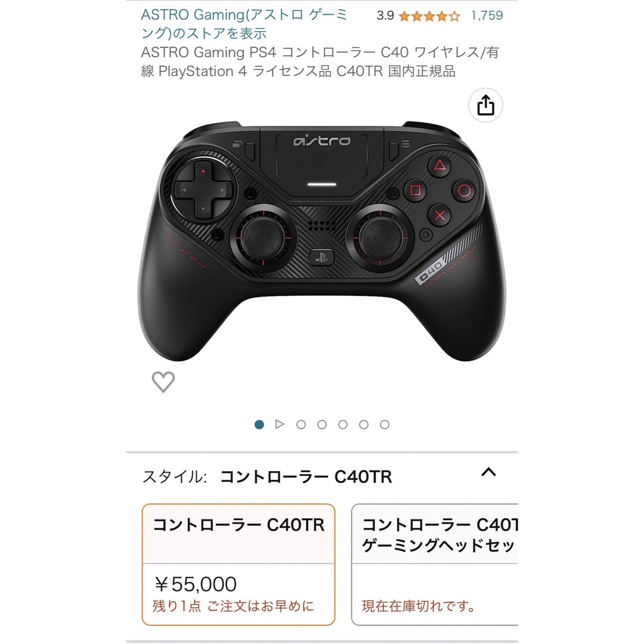The height and width of the screenshot is (644, 644).
Task: Go to last image indicator dot
Action: click(385, 425)
